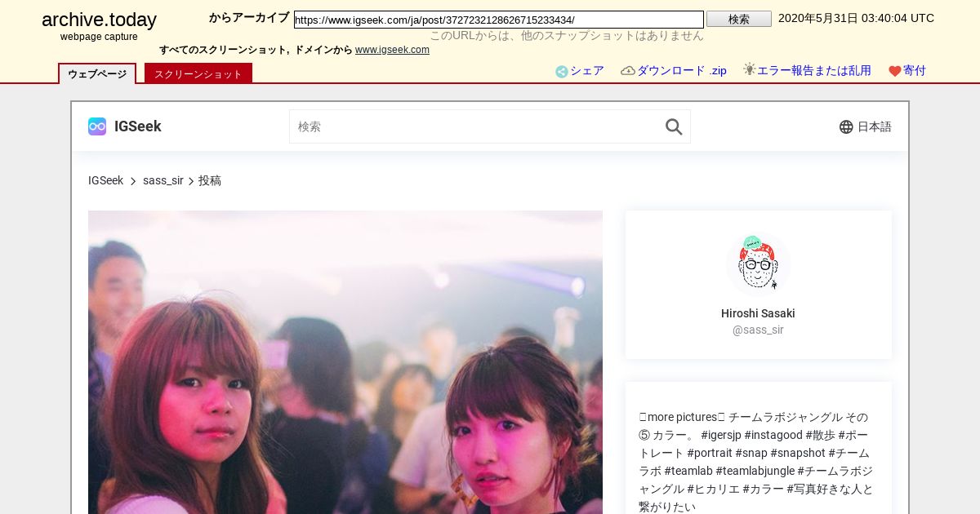Click エラー報告または乱用 link
This screenshot has width=980, height=514.
(x=814, y=71)
